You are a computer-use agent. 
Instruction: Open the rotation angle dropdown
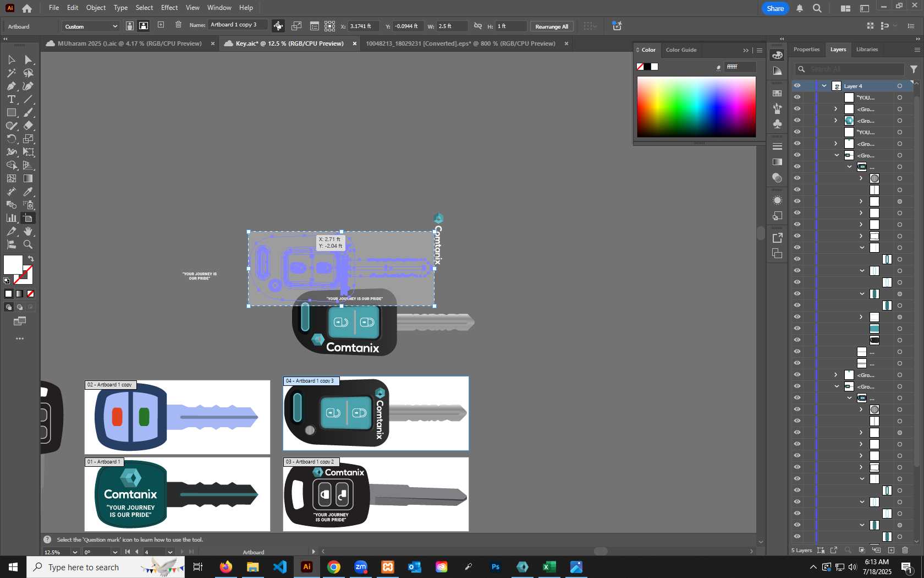115,552
